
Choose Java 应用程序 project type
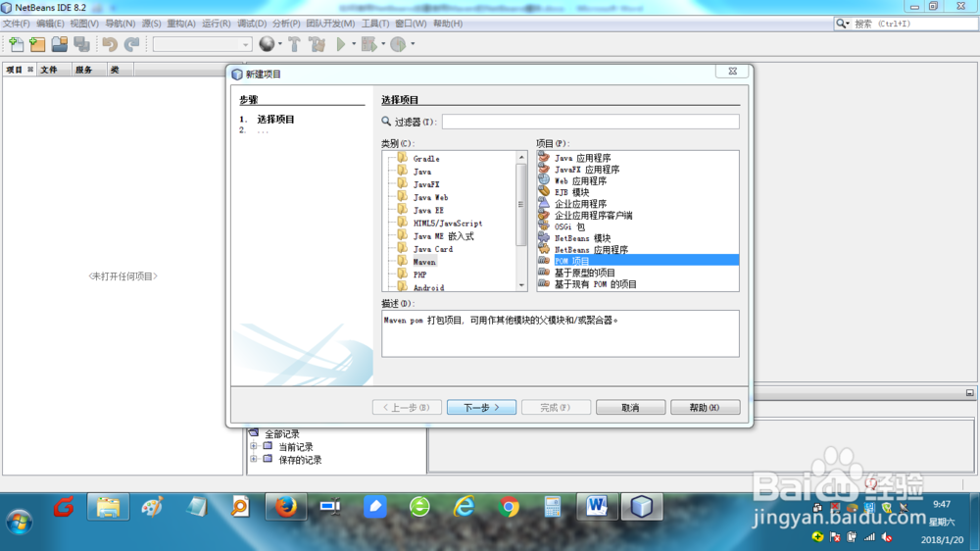(x=582, y=158)
